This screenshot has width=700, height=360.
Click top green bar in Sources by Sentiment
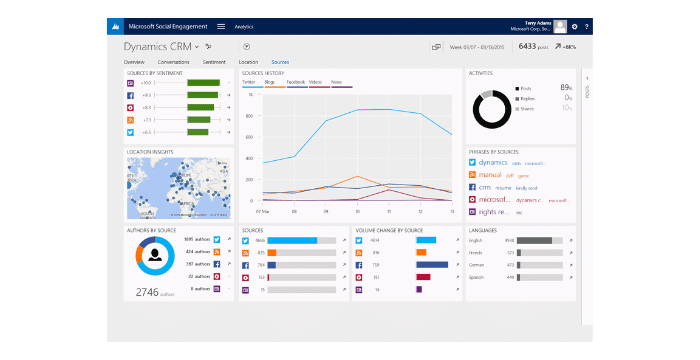pyautogui.click(x=204, y=83)
